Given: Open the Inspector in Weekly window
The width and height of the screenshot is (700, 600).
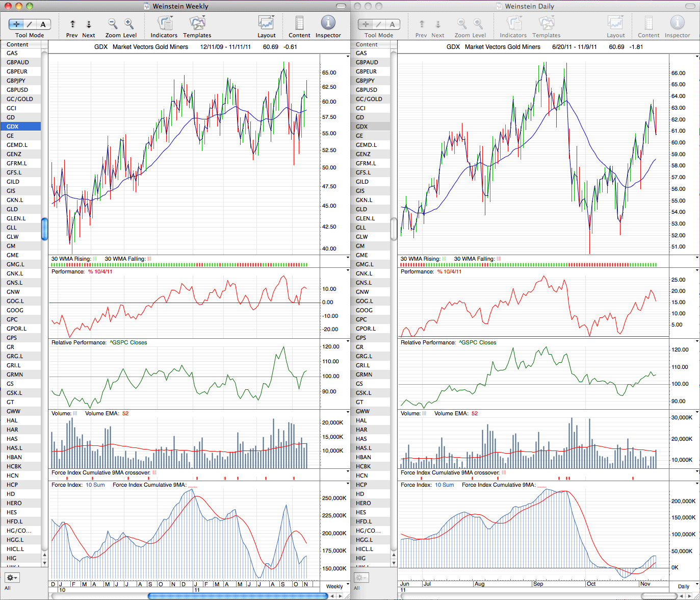Looking at the screenshot, I should click(328, 23).
